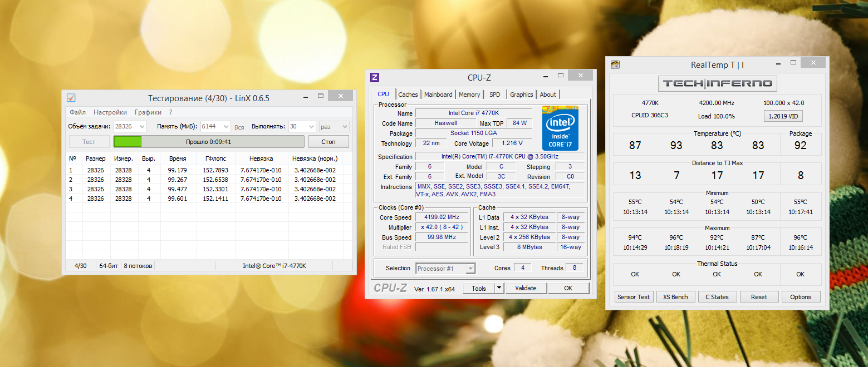The height and width of the screenshot is (367, 868).
Task: Open the Файл menu in LinX
Action: point(77,112)
